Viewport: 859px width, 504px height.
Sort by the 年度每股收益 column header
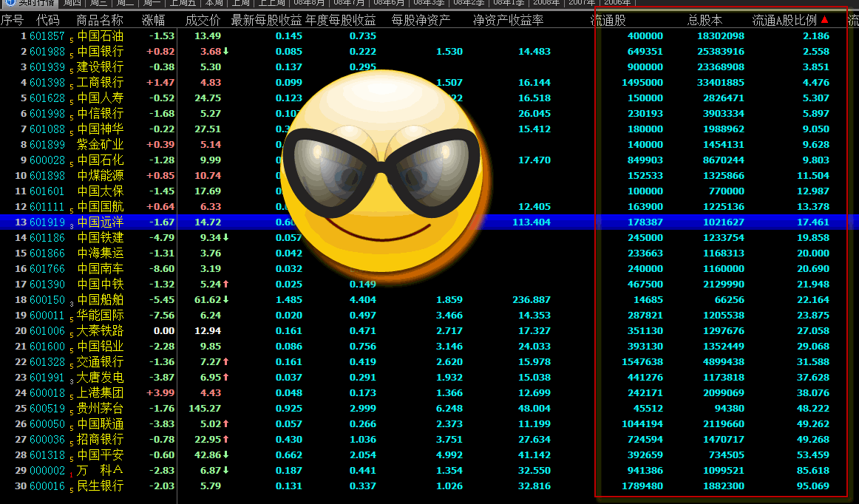[341, 20]
